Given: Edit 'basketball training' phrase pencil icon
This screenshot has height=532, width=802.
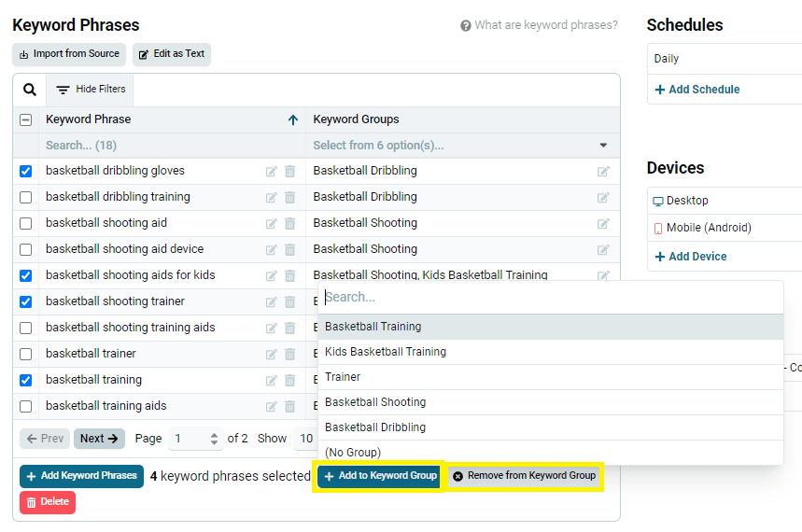Looking at the screenshot, I should point(271,380).
